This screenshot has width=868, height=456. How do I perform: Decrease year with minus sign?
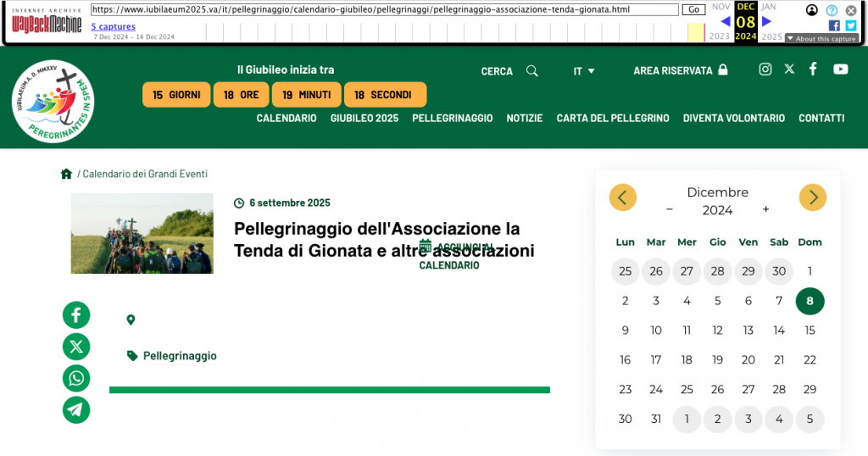tap(670, 209)
